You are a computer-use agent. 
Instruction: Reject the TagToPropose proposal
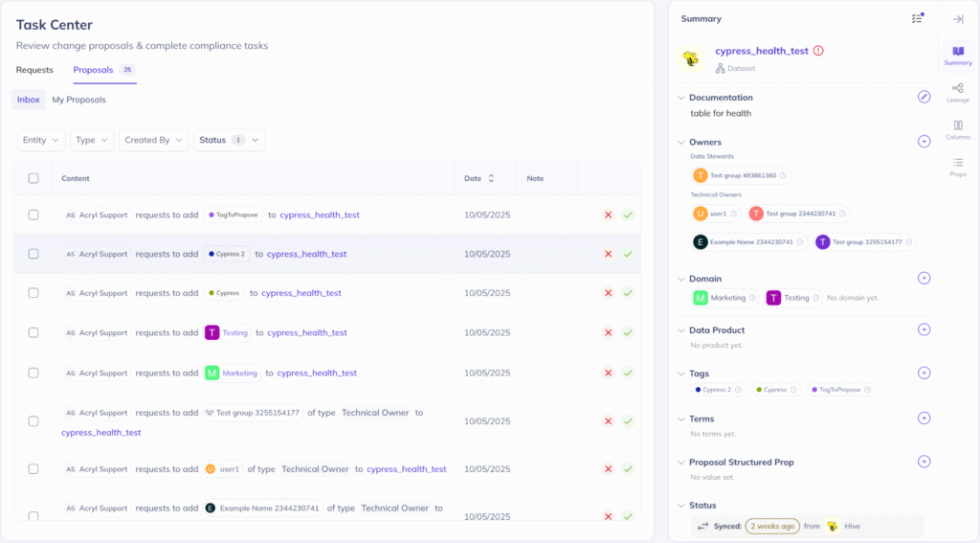[x=608, y=215]
